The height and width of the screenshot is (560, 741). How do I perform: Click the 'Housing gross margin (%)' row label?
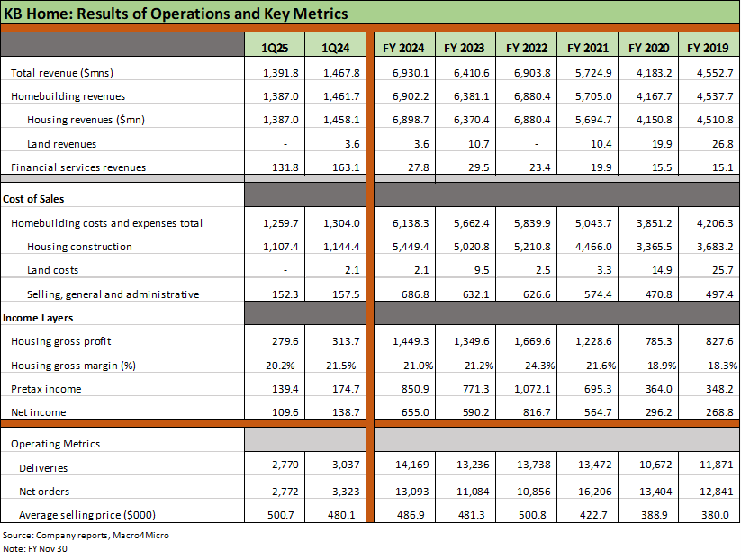(x=73, y=366)
